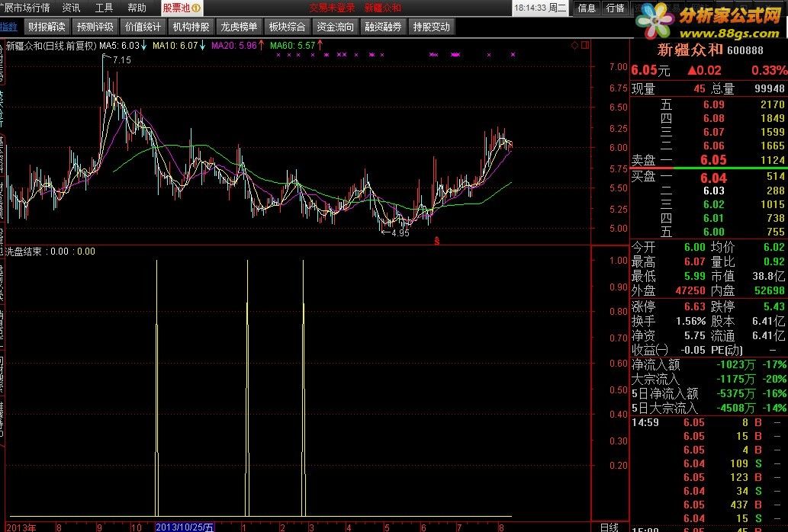The image size is (788, 532).
Task: Click the 2013/10/25/五 date marker
Action: (x=185, y=527)
